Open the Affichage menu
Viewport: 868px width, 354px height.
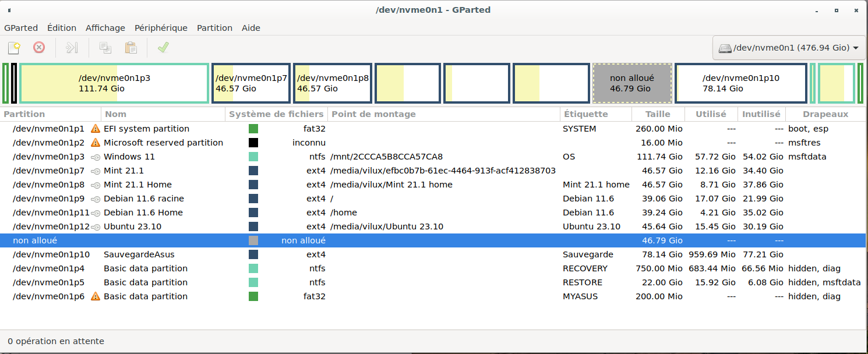click(105, 28)
